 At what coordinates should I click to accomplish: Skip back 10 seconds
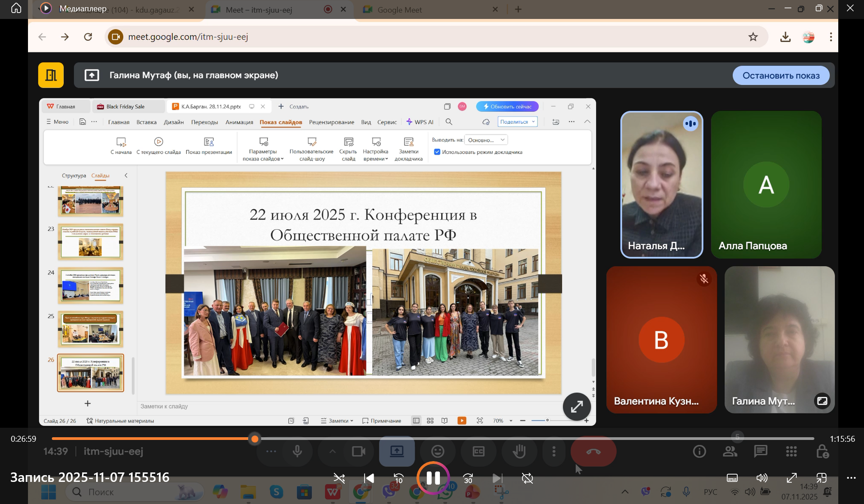point(398,478)
